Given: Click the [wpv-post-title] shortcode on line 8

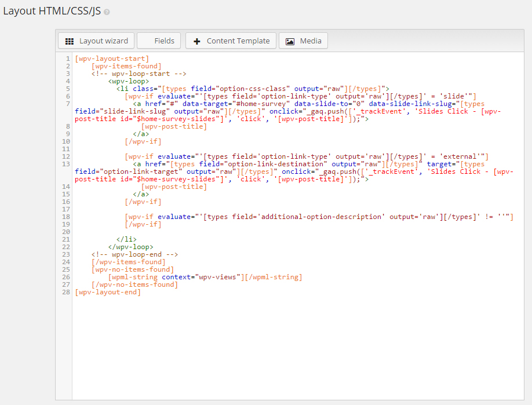Looking at the screenshot, I should tap(174, 126).
